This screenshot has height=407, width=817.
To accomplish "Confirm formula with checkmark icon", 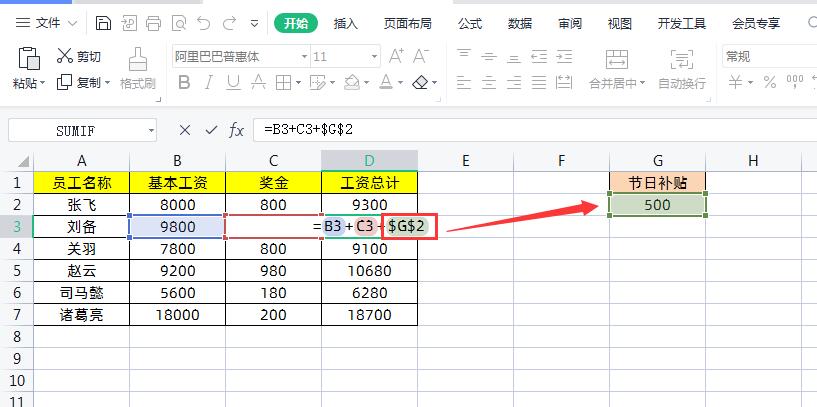I will 211,130.
